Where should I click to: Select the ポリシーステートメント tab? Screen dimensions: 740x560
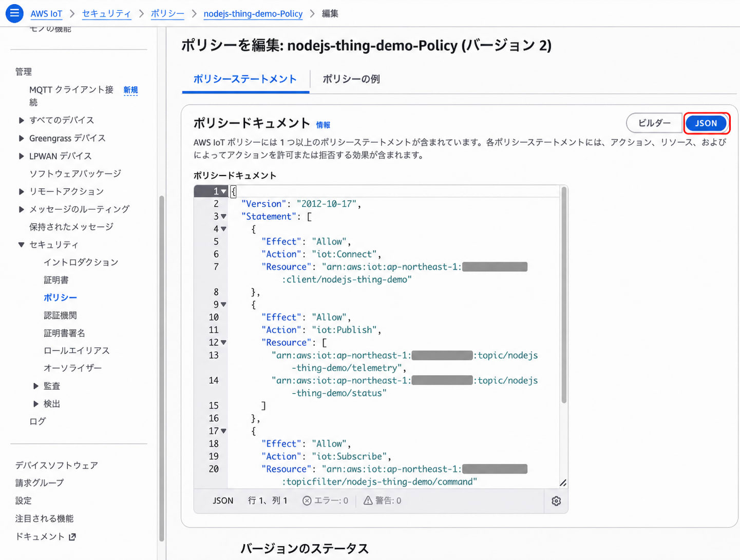[245, 79]
